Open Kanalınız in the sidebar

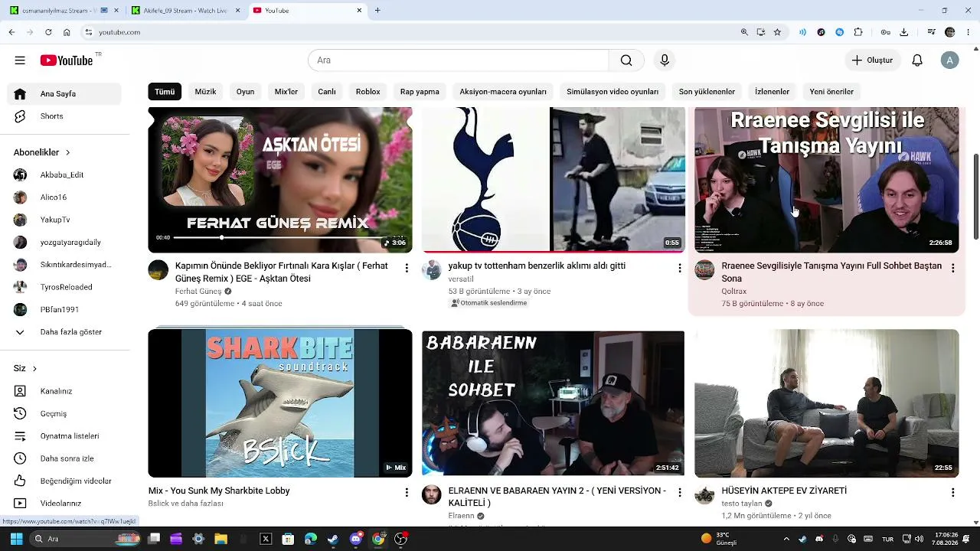[64, 391]
